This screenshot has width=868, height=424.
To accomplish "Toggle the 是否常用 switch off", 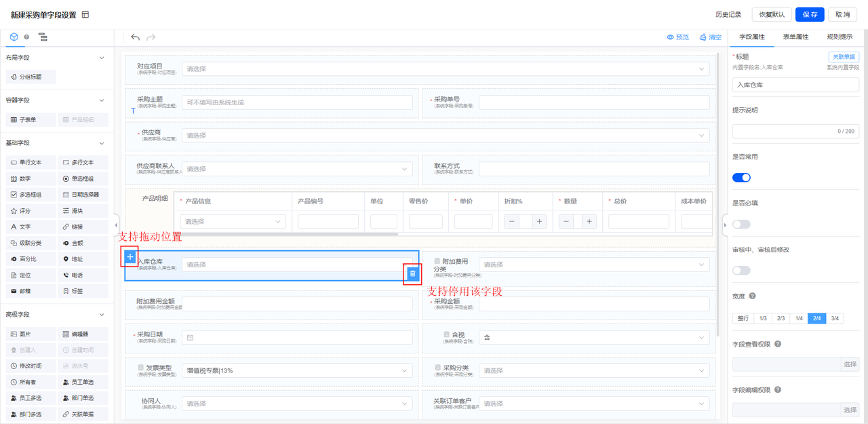I will 741,178.
